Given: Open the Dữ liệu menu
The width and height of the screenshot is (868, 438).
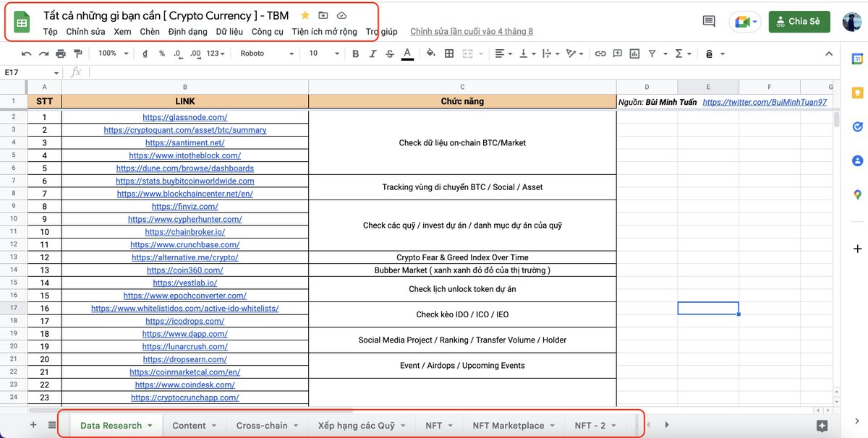Looking at the screenshot, I should pyautogui.click(x=229, y=32).
